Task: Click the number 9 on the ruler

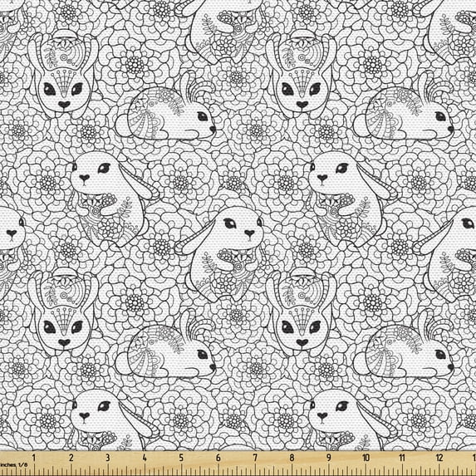Action: tap(329, 458)
